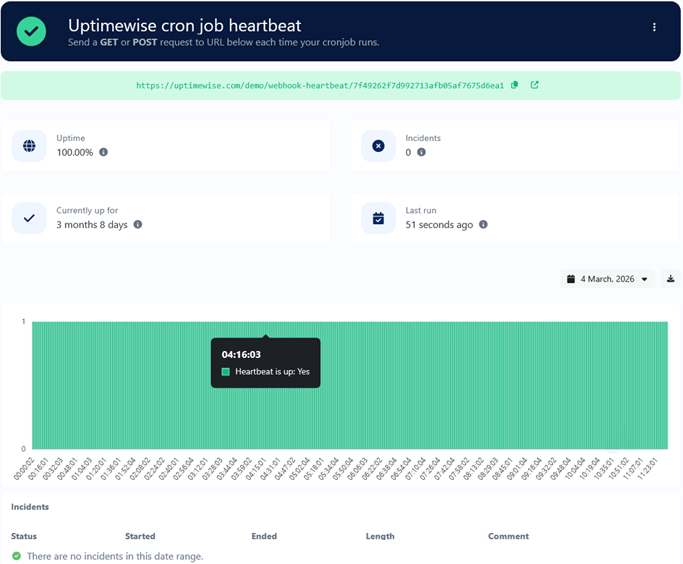Click the Last run info icon
This screenshot has width=683, height=564.
pos(483,224)
